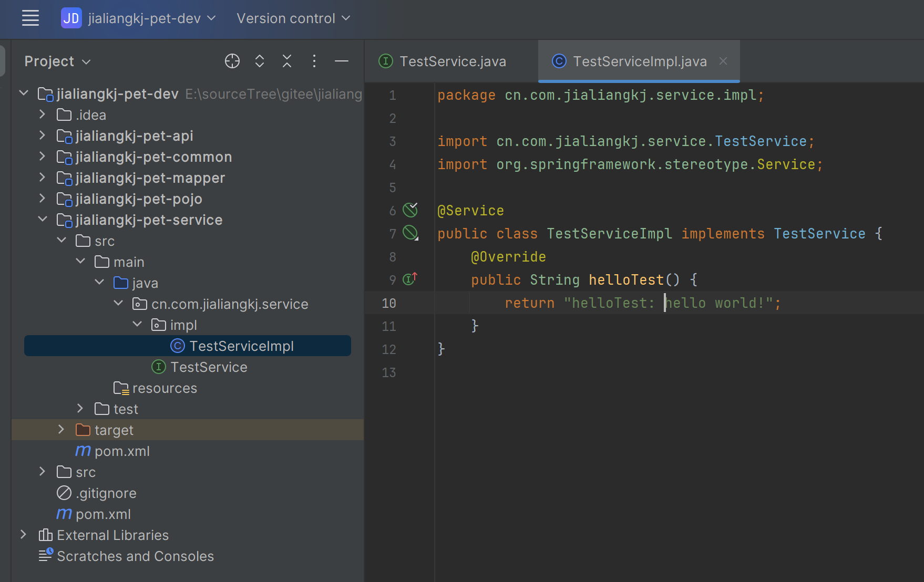The height and width of the screenshot is (582, 924).
Task: Click the "helloTest: hello world!" string
Action: coord(668,303)
